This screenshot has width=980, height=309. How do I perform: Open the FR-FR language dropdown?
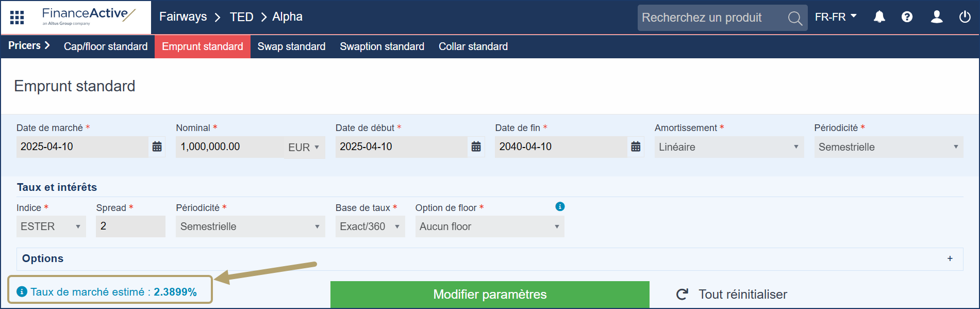(x=836, y=17)
